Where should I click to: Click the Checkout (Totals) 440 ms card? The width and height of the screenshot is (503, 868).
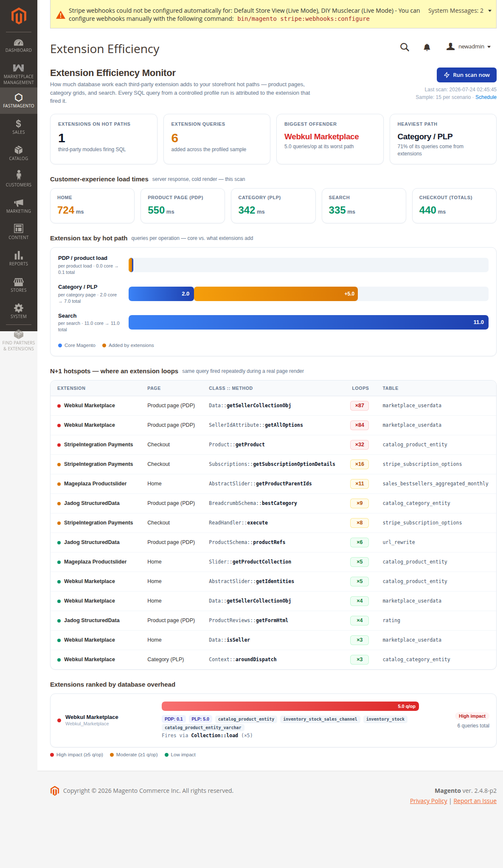pos(454,206)
